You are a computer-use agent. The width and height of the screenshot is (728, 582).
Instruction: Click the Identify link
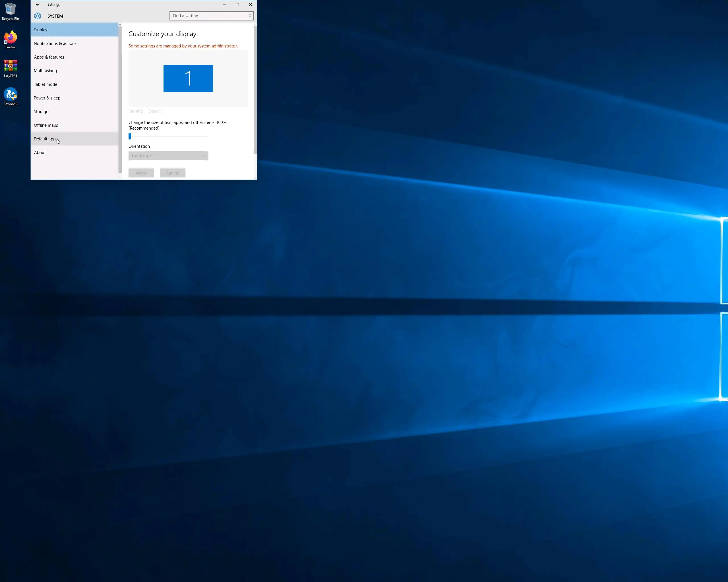[135, 111]
